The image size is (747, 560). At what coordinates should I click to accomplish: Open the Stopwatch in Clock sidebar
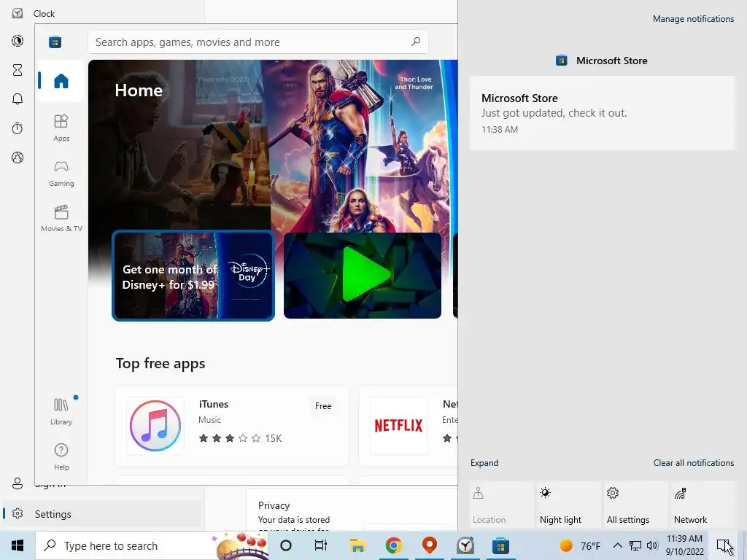pos(18,128)
